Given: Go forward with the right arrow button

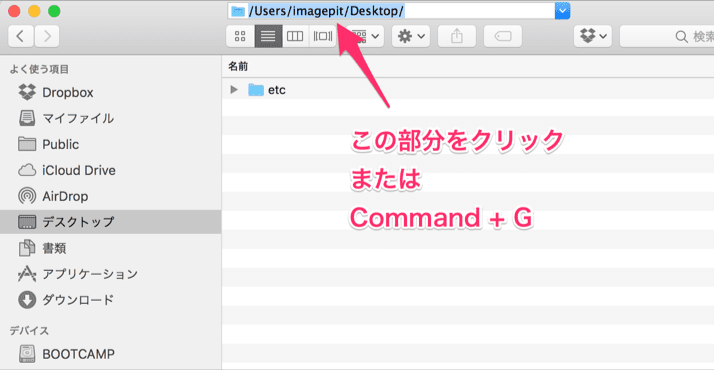Looking at the screenshot, I should pos(47,36).
